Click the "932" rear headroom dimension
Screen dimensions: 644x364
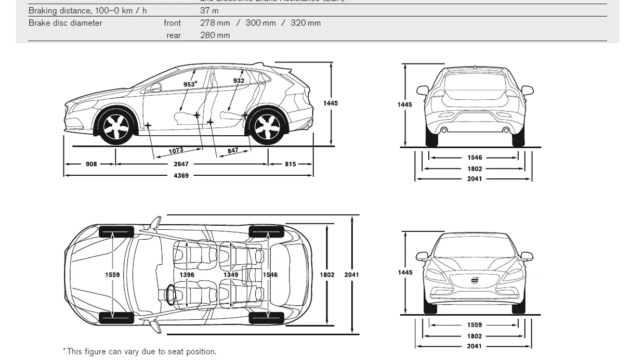pyautogui.click(x=239, y=81)
